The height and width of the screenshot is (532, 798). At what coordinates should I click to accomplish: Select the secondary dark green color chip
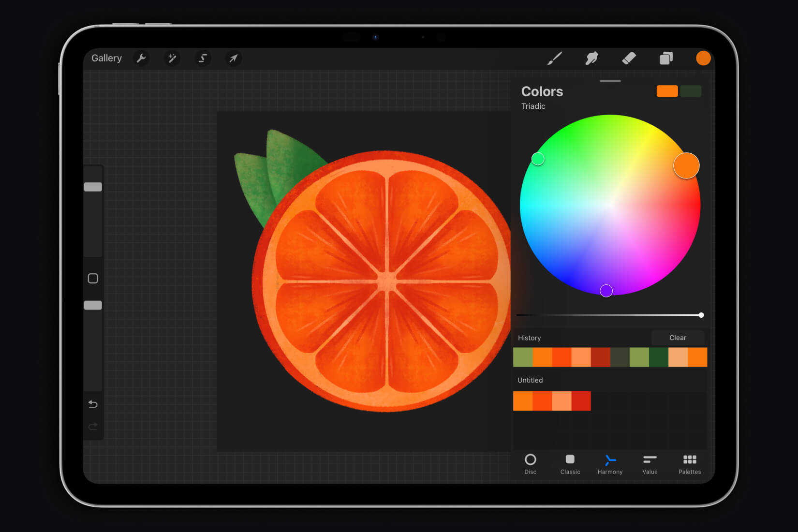(691, 91)
